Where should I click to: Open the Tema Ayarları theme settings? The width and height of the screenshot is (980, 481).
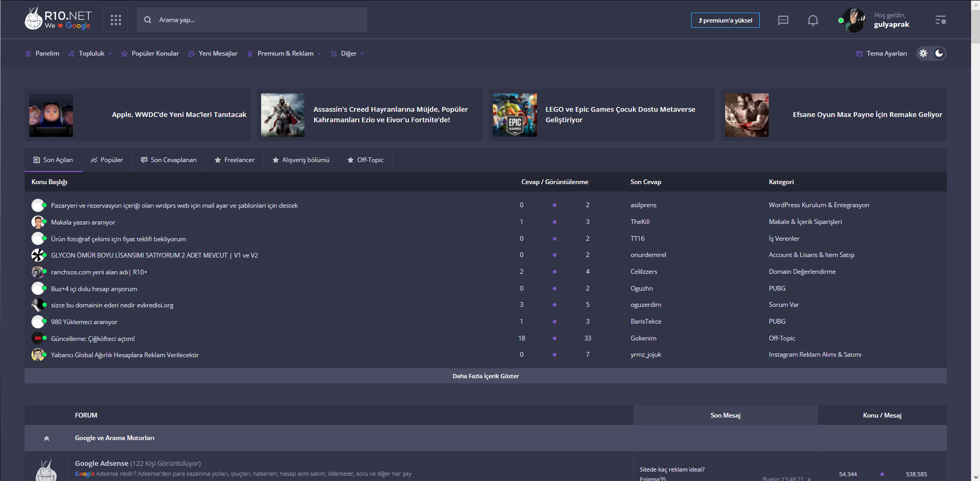[881, 54]
